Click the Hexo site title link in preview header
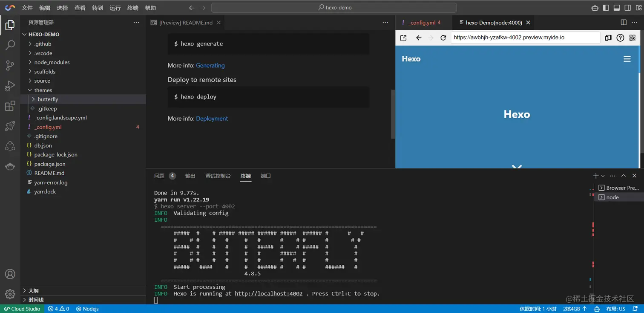Viewport: 644px width, 313px height. pos(411,59)
